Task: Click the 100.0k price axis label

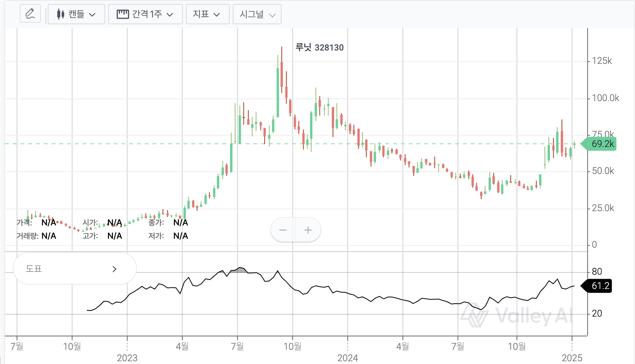Action: tap(605, 98)
